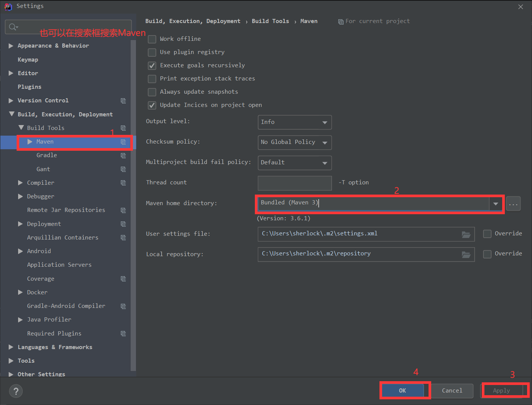This screenshot has width=532, height=405.
Task: Open Multiproject build fail policy dropdown
Action: [295, 163]
